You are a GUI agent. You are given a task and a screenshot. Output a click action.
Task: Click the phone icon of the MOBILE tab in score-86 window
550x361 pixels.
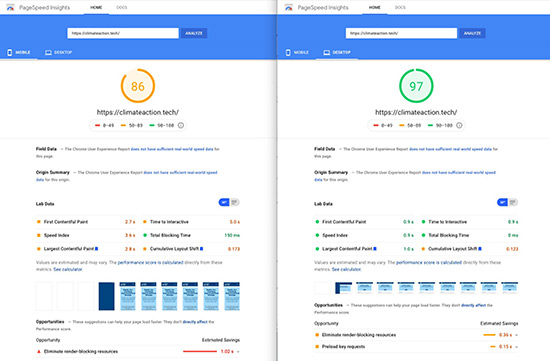click(x=10, y=52)
